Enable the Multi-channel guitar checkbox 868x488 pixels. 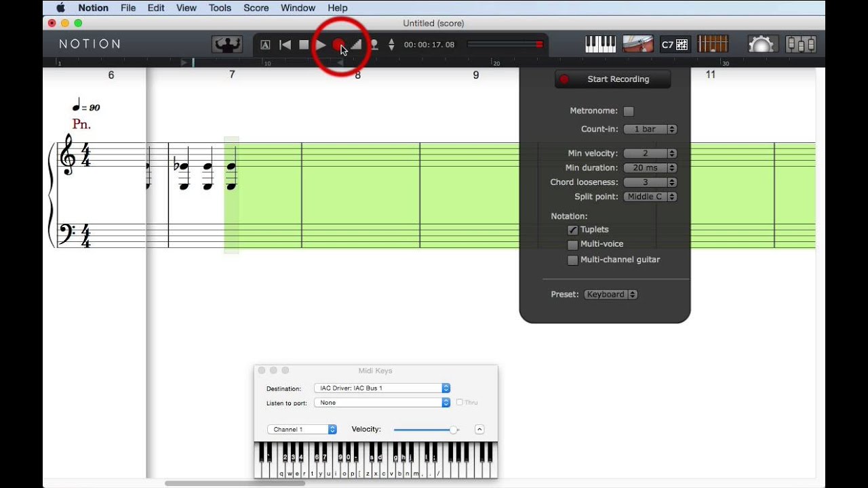573,260
